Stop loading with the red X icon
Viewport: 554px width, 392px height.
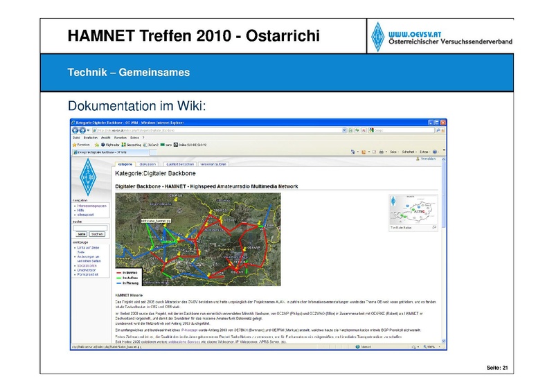(364, 130)
